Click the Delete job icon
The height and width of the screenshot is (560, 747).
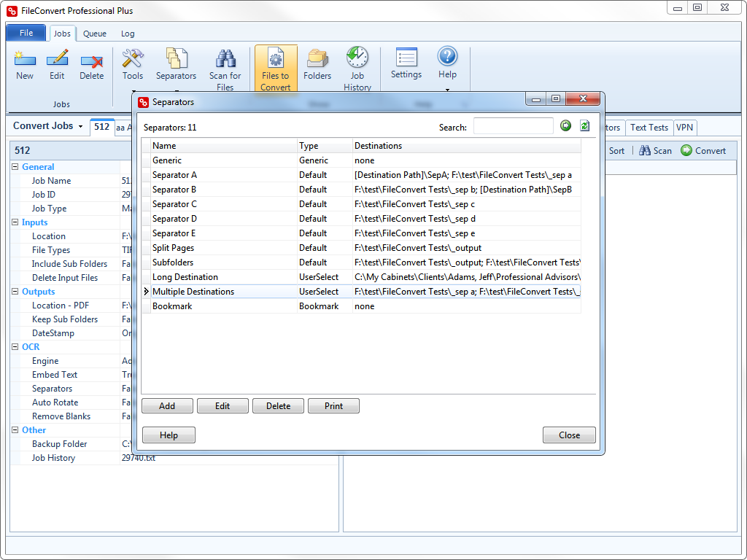(91, 61)
